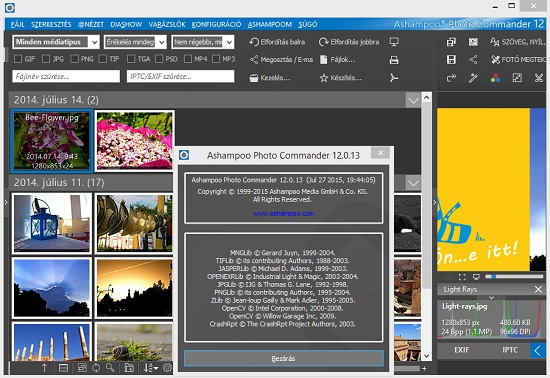Image resolution: width=550 pixels, height=378 pixels.
Task: Enable the MP3 file type filter
Action: pyautogui.click(x=216, y=59)
